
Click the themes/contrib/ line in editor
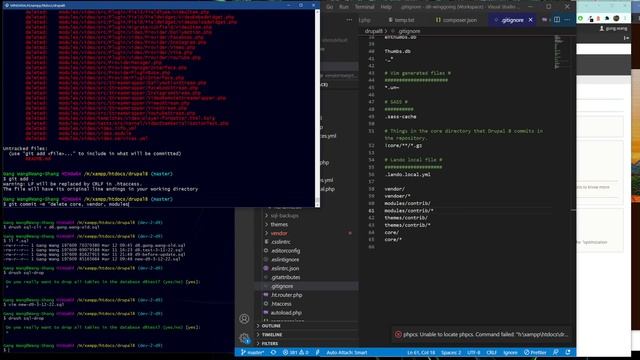406,218
